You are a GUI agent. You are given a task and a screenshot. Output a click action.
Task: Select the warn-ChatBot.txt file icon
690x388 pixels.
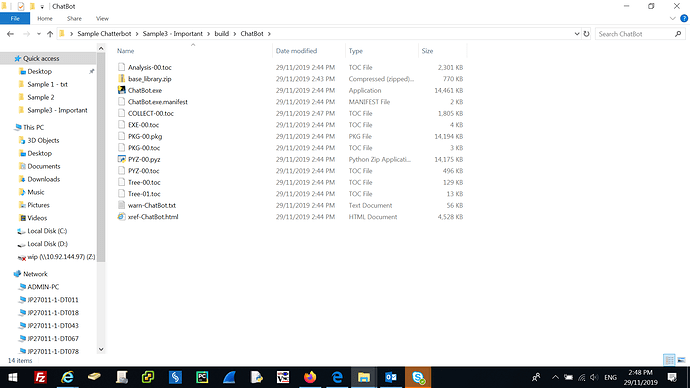click(121, 205)
